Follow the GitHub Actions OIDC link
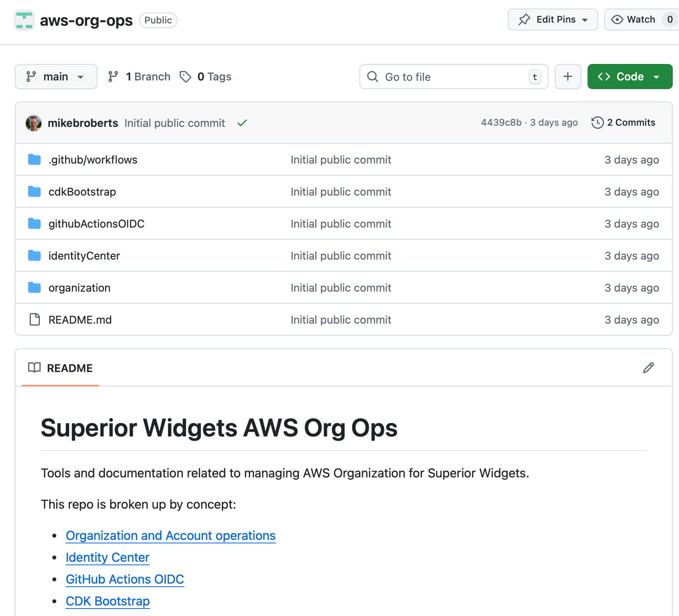This screenshot has height=616, width=679. [125, 579]
